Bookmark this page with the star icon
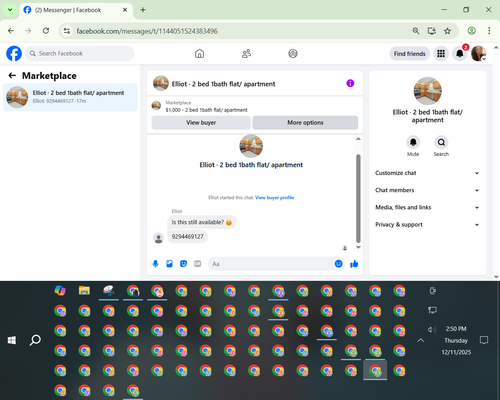Screen dimensions: 500x400 (447, 31)
